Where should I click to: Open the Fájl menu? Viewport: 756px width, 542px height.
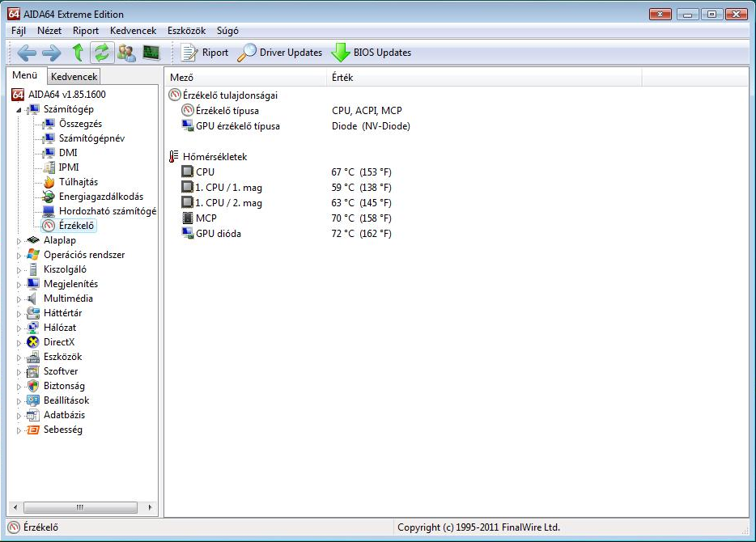pos(19,31)
